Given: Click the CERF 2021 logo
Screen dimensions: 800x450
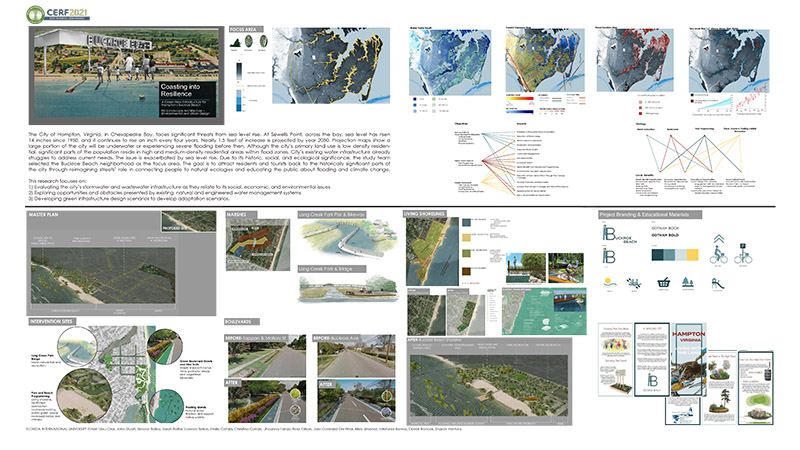Looking at the screenshot, I should click(x=58, y=14).
